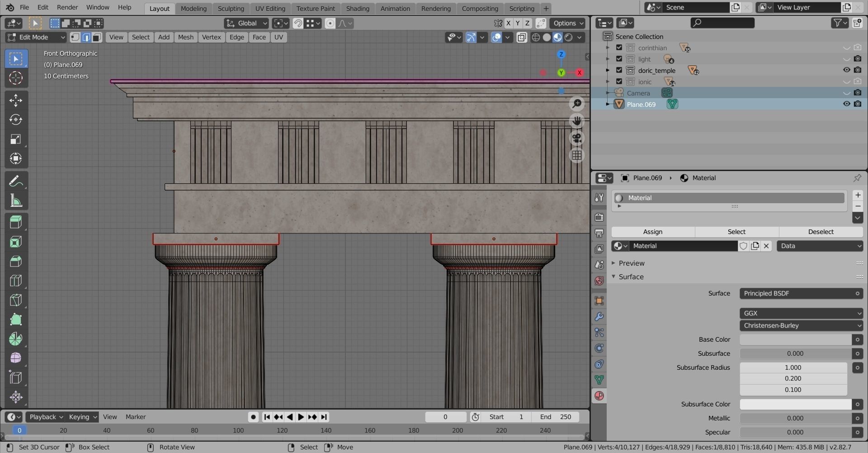Select the Measure tool
The width and height of the screenshot is (868, 453).
coord(16,201)
